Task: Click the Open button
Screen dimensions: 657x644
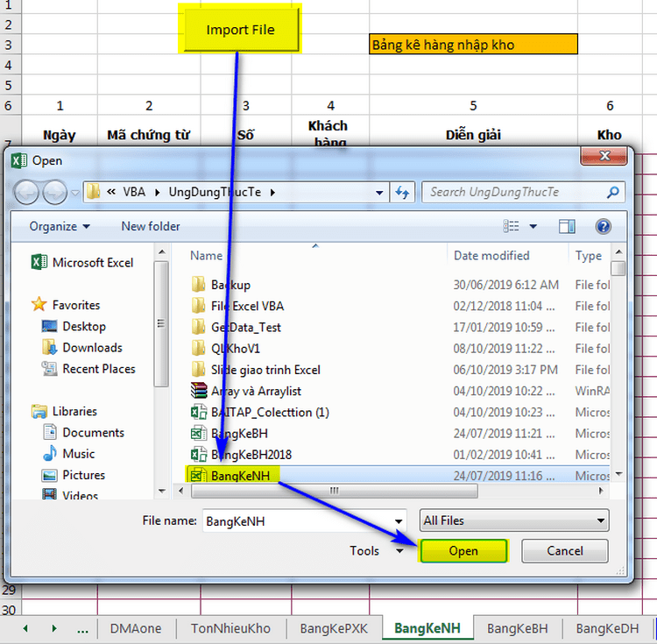Action: click(x=463, y=550)
